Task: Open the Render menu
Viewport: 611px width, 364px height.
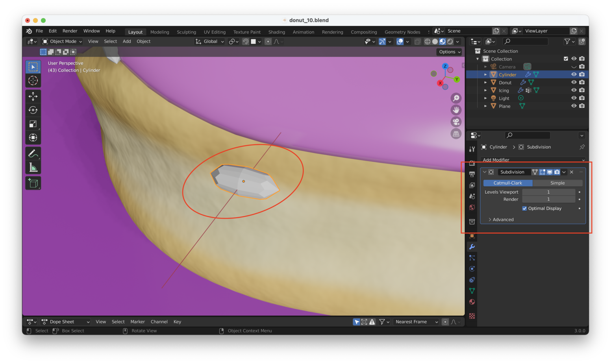Action: 70,31
